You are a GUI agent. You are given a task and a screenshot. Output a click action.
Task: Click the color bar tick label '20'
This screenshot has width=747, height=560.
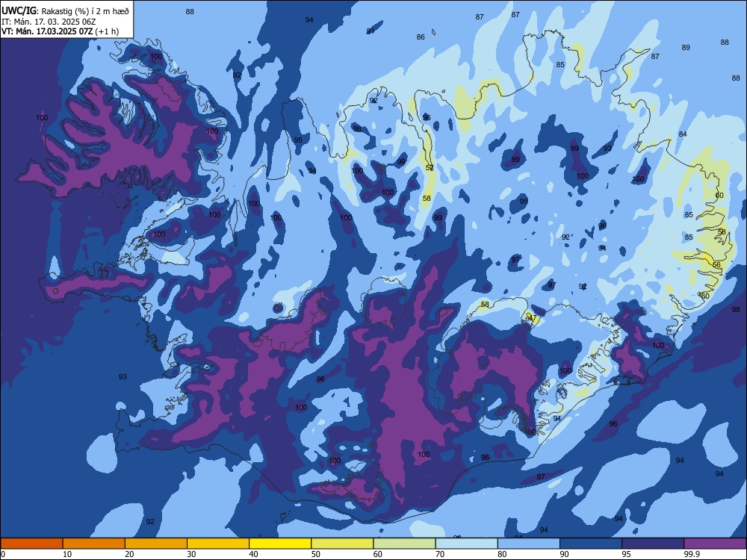pyautogui.click(x=129, y=554)
